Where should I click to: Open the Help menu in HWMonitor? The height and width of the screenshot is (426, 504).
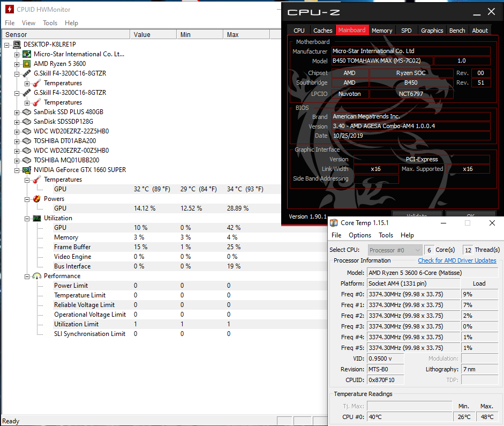tap(71, 23)
